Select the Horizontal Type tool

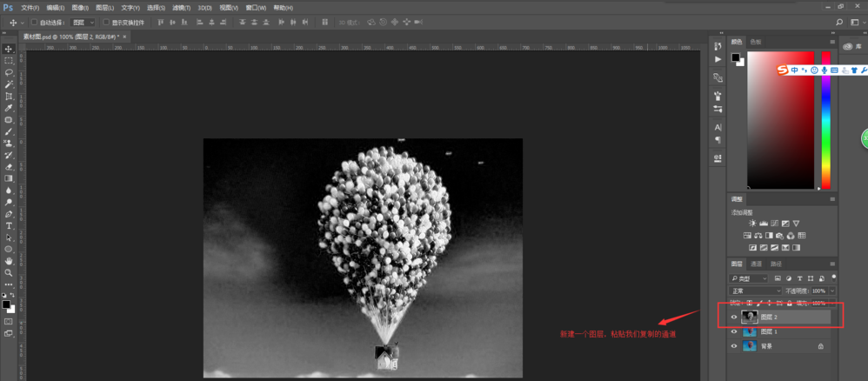[9, 225]
